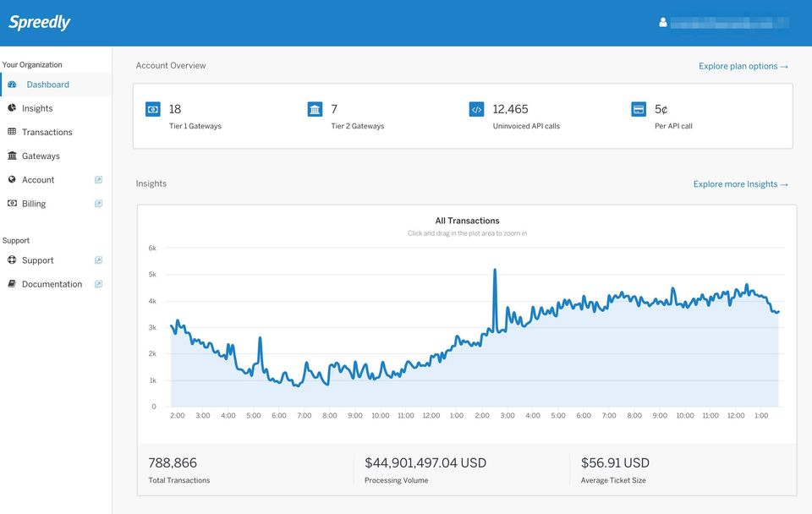Open the Transactions page

point(47,132)
